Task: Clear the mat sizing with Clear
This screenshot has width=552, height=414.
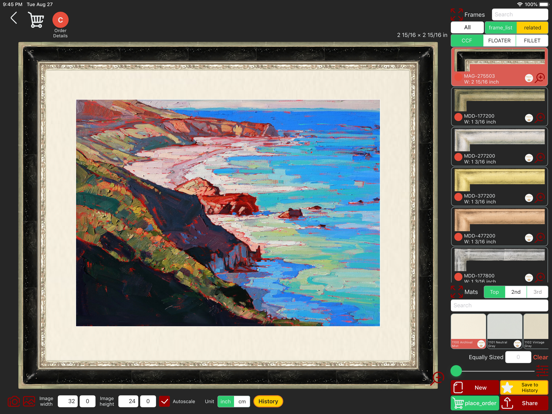Action: tap(540, 357)
